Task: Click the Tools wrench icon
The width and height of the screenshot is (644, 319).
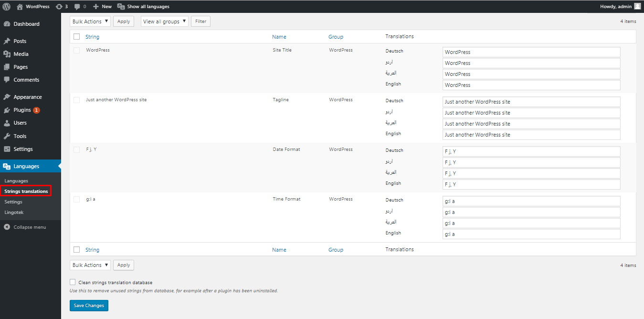Action: [7, 136]
